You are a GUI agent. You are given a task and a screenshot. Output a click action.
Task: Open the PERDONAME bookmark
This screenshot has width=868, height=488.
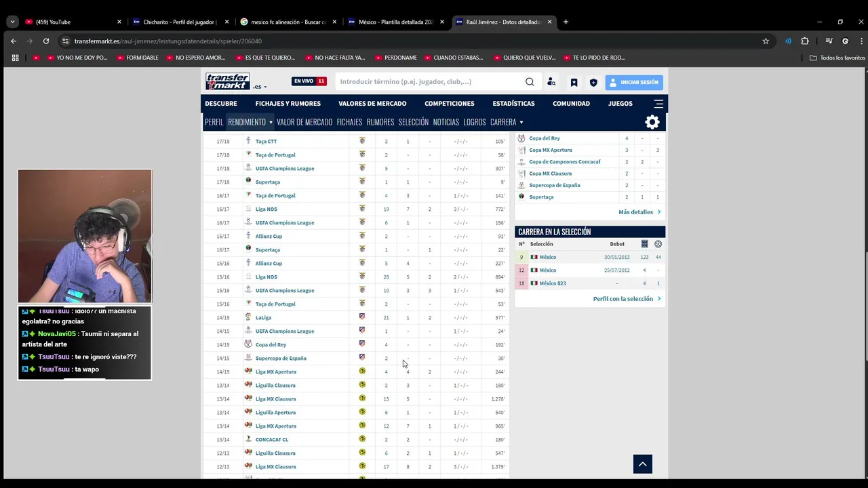click(x=396, y=58)
